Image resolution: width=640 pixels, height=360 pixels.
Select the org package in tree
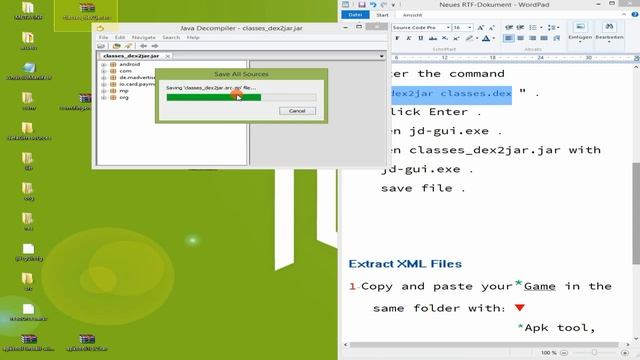[124, 98]
